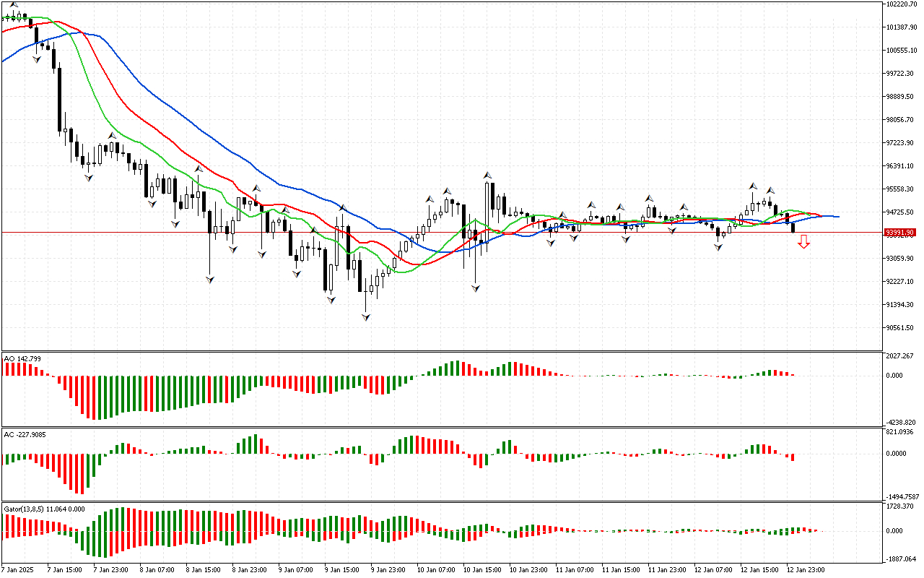Screen dimensions: 924x578
Task: Click the 101387.90 price level
Action: coord(902,27)
